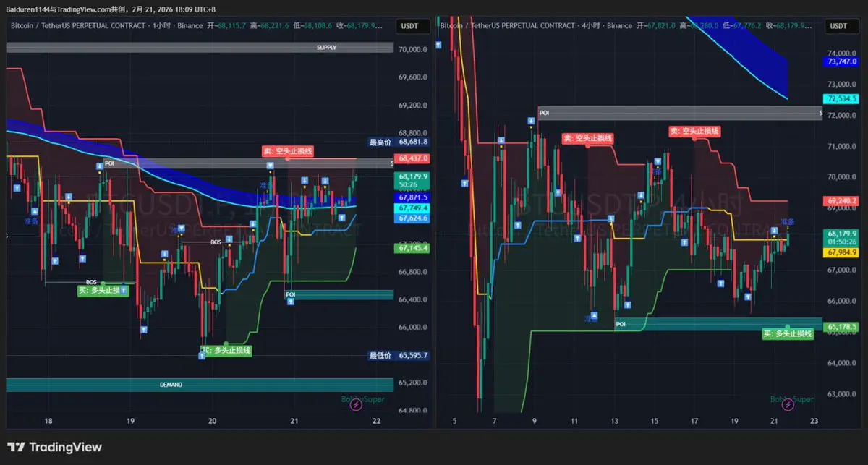Click the up-arrow marker below the lower POI label on 1-hour chart
The width and height of the screenshot is (868, 465).
tap(290, 302)
